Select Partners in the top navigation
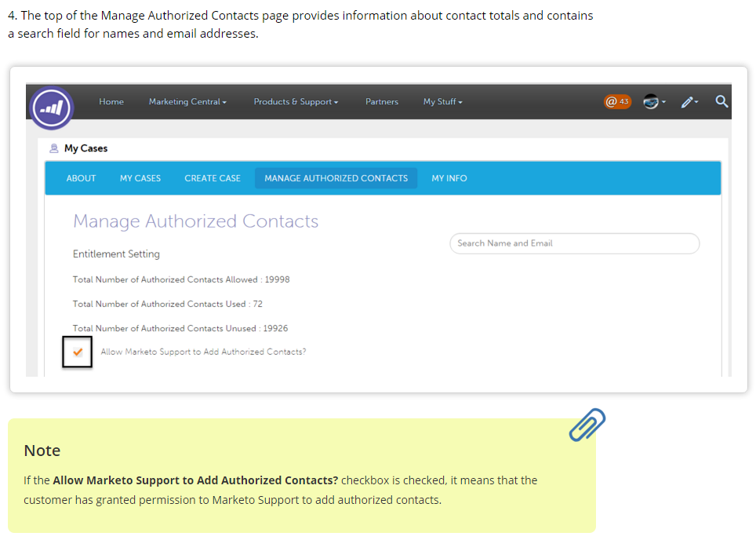756x551 pixels. (x=382, y=102)
